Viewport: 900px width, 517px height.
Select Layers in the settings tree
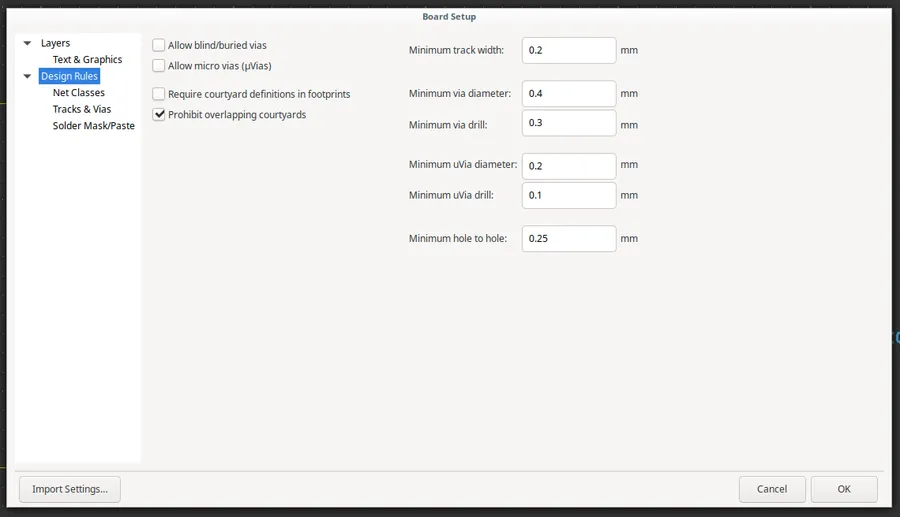coord(55,43)
